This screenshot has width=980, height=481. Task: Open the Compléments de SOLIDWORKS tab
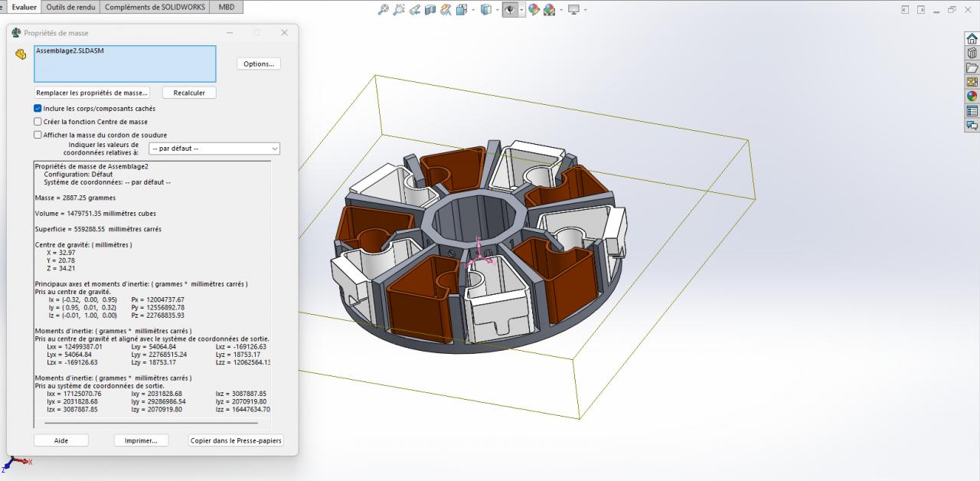click(x=155, y=7)
